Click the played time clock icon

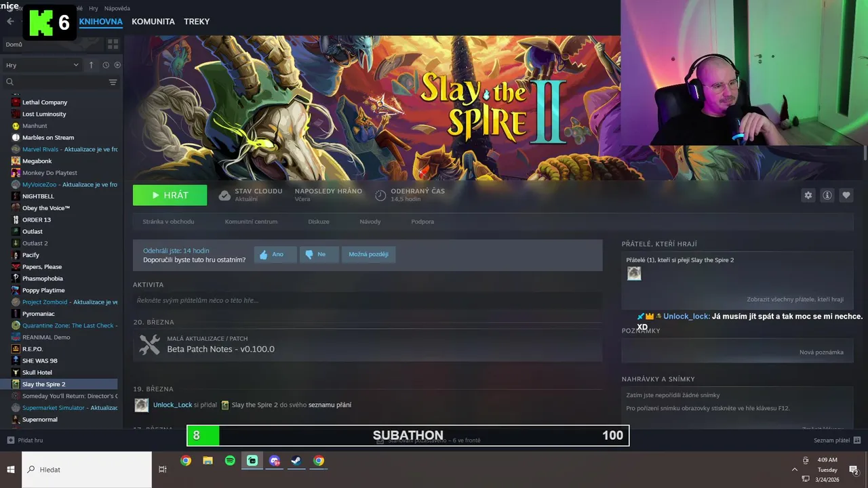pyautogui.click(x=380, y=195)
